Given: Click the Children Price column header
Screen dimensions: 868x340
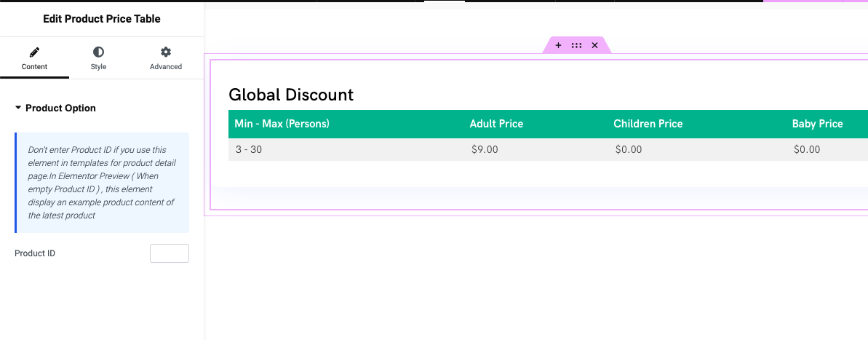Looking at the screenshot, I should (648, 124).
